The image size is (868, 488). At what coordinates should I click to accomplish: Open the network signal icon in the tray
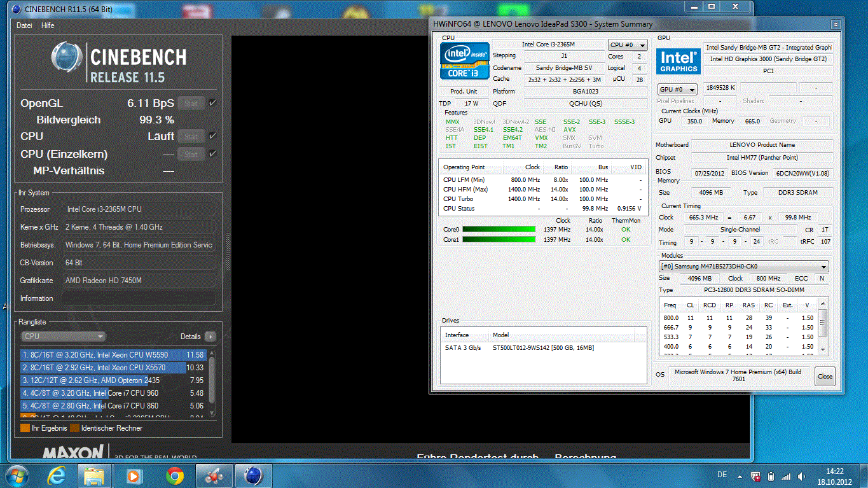(x=787, y=476)
